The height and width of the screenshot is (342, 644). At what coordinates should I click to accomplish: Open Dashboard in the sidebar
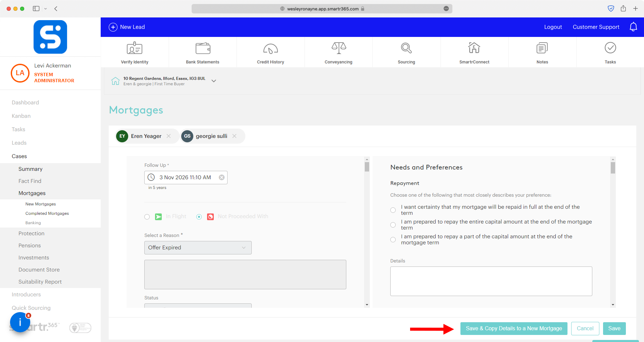pos(25,103)
